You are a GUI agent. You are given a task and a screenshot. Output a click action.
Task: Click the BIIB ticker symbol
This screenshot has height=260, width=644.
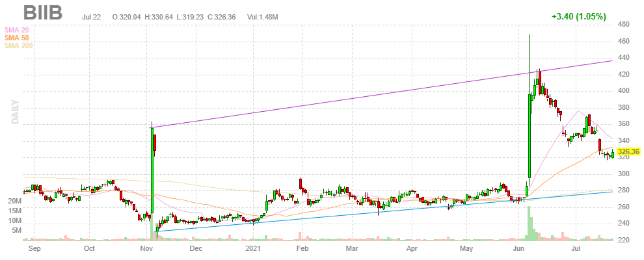[x=43, y=13]
